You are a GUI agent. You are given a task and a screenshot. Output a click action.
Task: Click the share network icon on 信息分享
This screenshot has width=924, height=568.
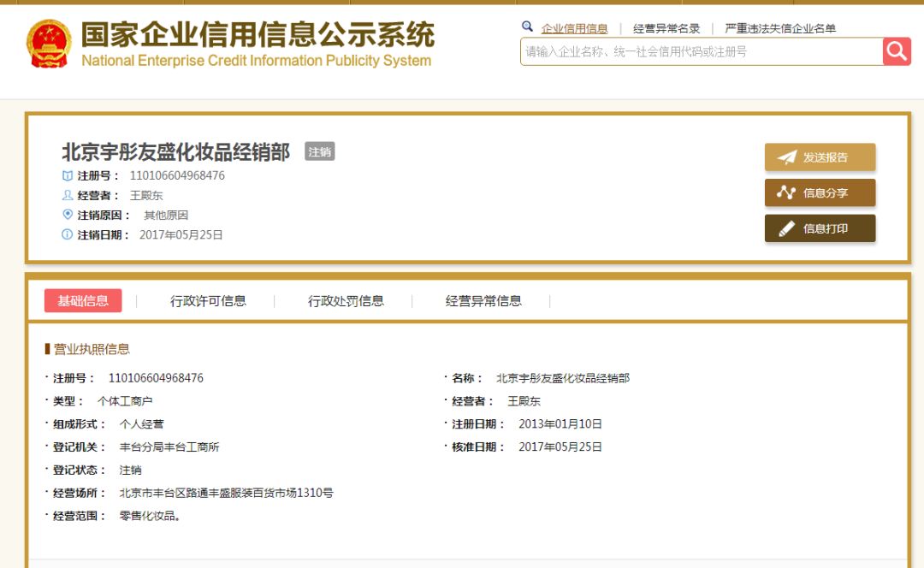[785, 192]
